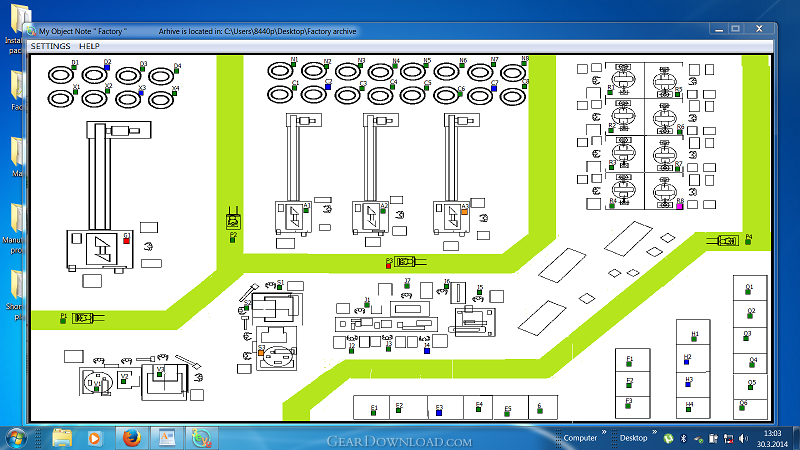Select the orange A3 machine marker
The image size is (800, 450).
(464, 212)
